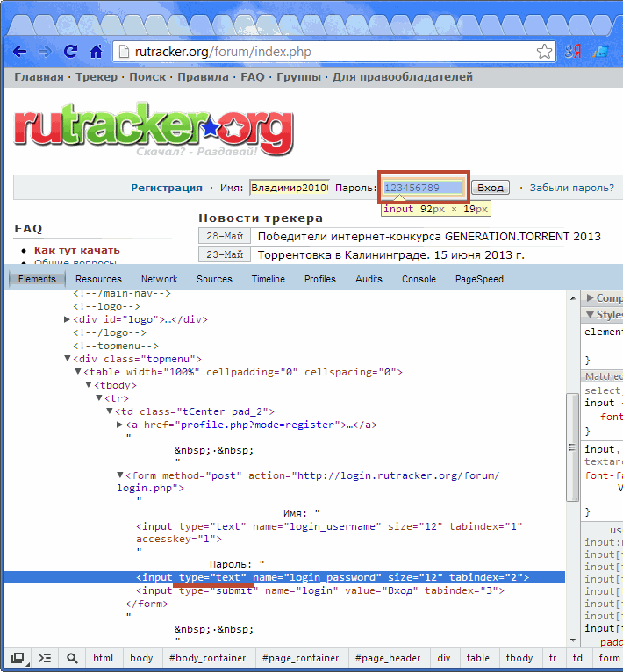
Task: Go to the browser home page icon
Action: point(96,52)
